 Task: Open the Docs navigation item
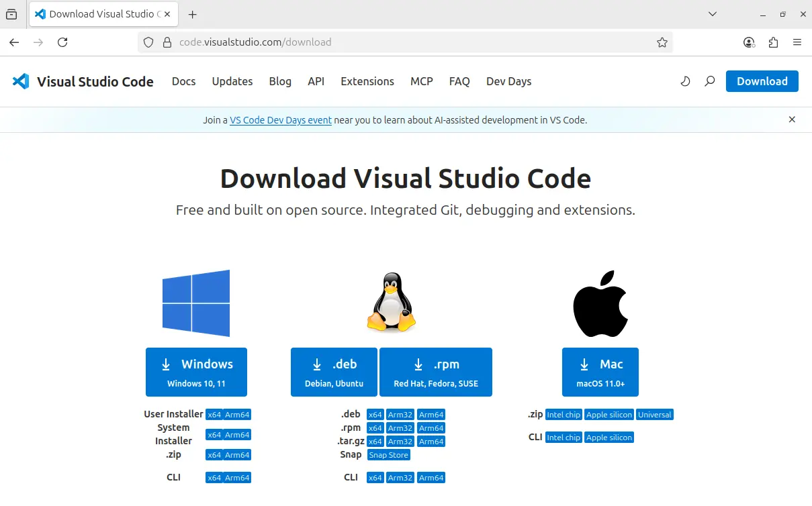pos(183,81)
